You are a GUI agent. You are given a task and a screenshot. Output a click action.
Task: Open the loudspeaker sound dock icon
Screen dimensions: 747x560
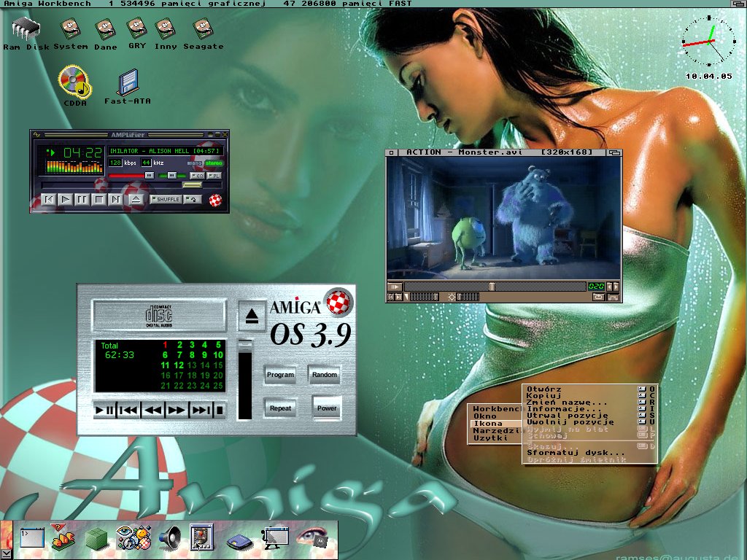(x=169, y=538)
